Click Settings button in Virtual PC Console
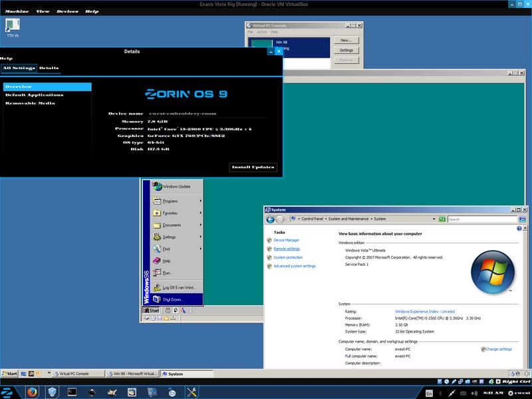 [346, 51]
